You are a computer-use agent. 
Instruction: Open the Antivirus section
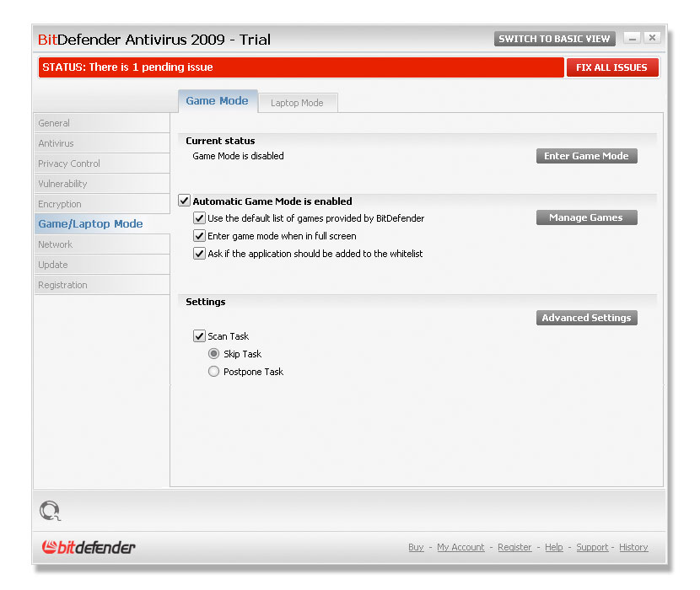56,143
